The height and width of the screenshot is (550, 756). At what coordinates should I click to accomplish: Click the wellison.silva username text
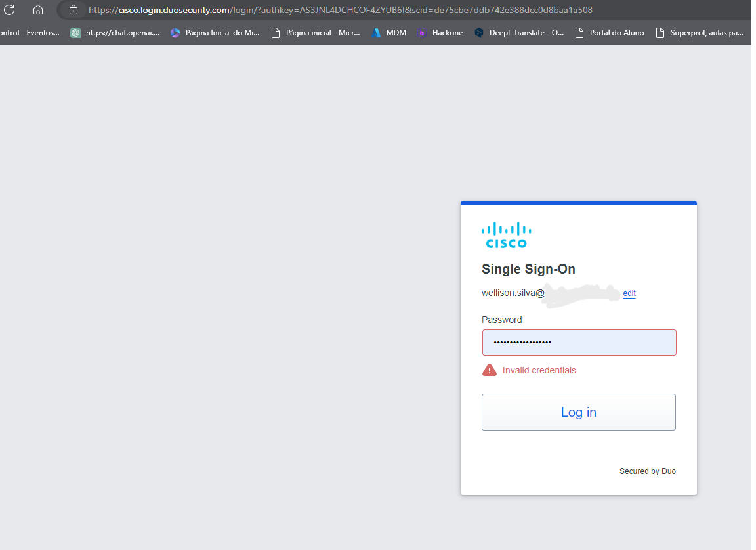click(512, 293)
